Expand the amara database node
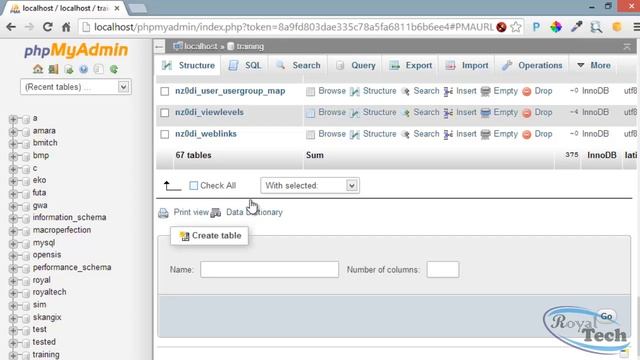Viewport: 640px width, 360px height. pyautogui.click(x=13, y=132)
